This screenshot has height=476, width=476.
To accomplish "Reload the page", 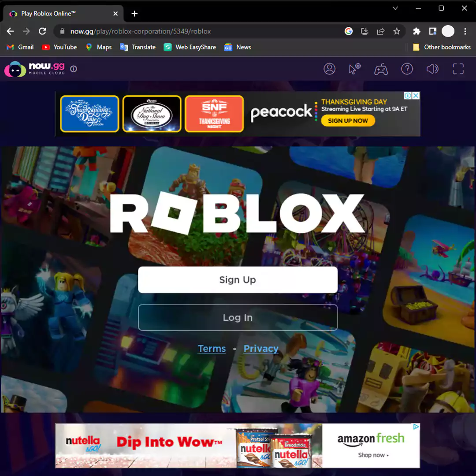I will (x=42, y=31).
